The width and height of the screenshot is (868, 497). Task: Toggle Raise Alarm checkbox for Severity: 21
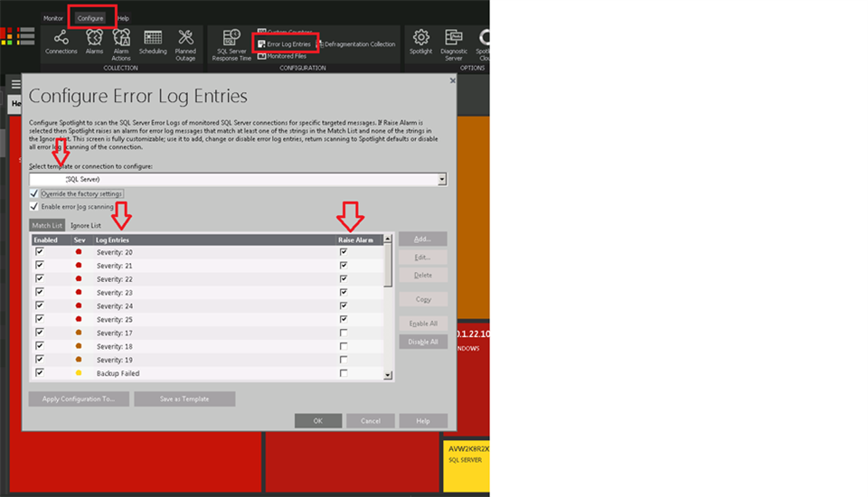344,265
